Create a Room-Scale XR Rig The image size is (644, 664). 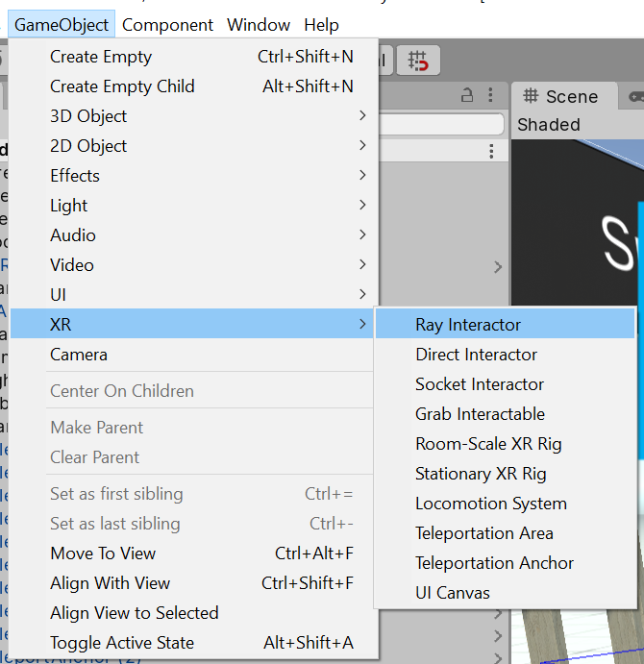tap(505, 444)
